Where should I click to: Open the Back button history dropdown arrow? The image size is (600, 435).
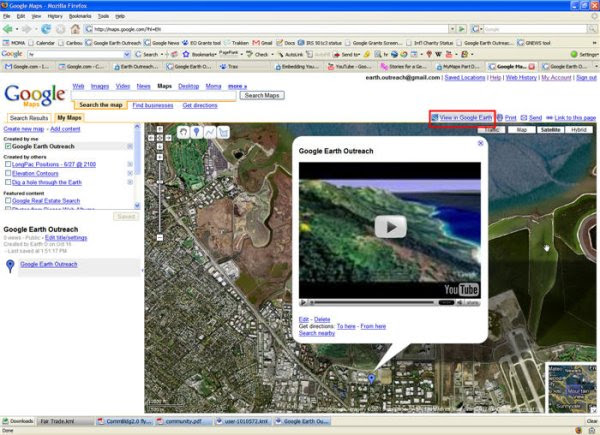17,29
